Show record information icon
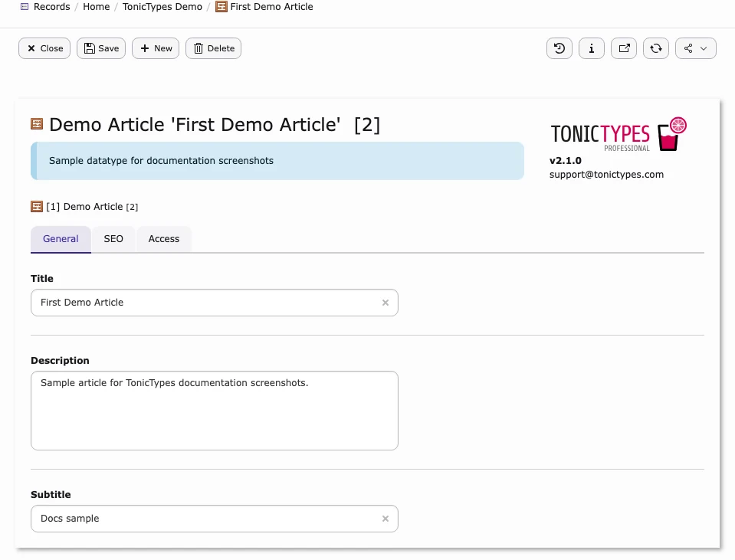Screen dimensions: 735x560 (x=592, y=48)
